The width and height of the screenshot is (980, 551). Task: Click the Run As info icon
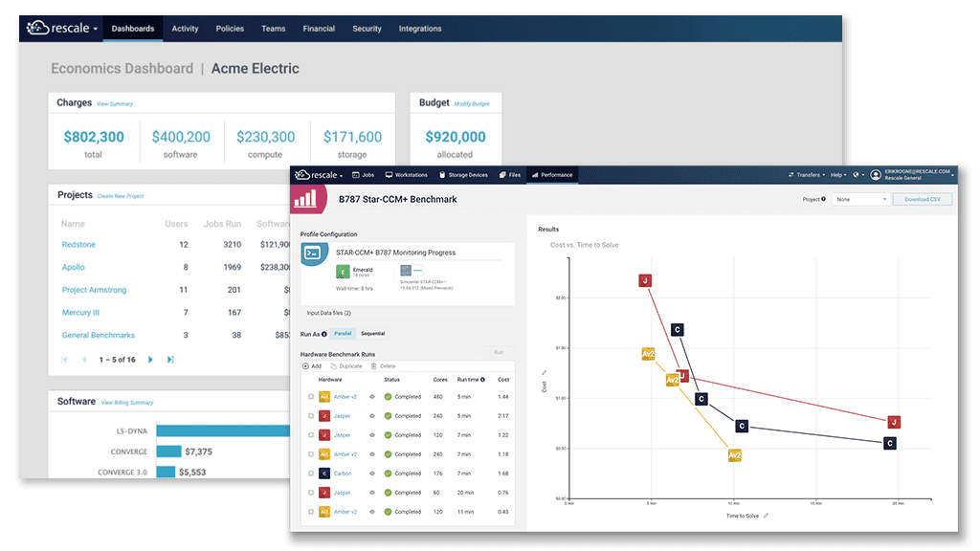[x=323, y=334]
